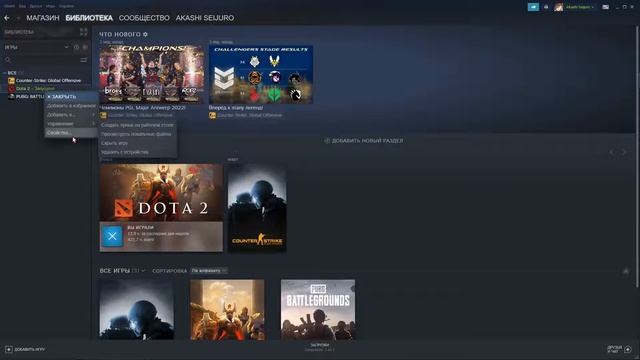Image resolution: width=640 pixels, height=360 pixels.
Task: Choose Создать ярлык на рабочем столе
Action: [138, 125]
